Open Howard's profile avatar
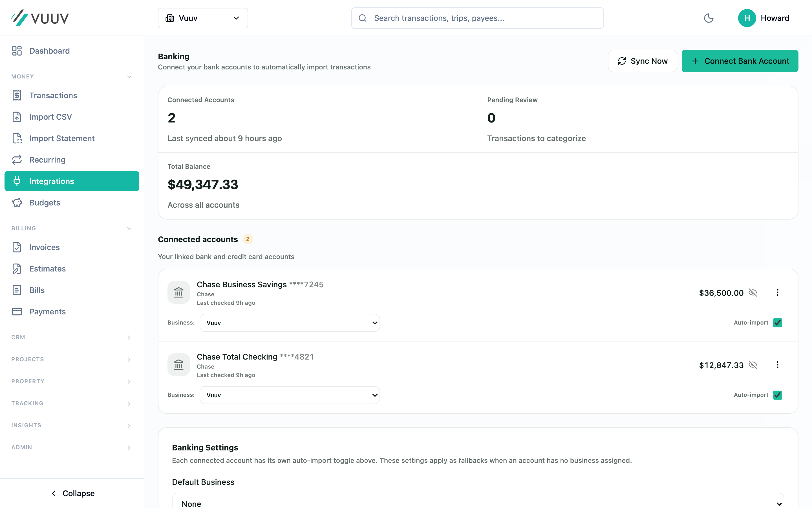Image resolution: width=812 pixels, height=508 pixels. coord(747,18)
